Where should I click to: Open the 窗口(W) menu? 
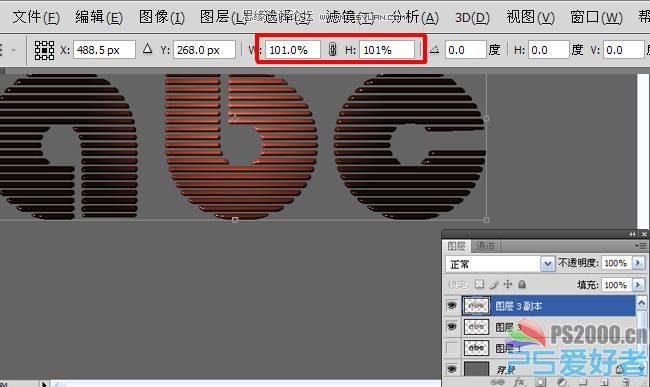coord(596,17)
